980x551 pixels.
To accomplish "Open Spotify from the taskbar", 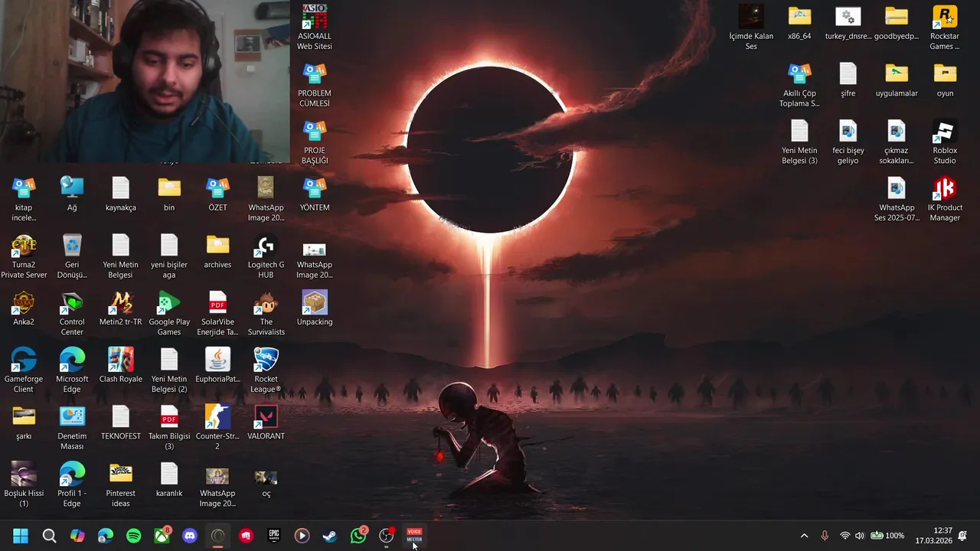I will click(x=134, y=536).
